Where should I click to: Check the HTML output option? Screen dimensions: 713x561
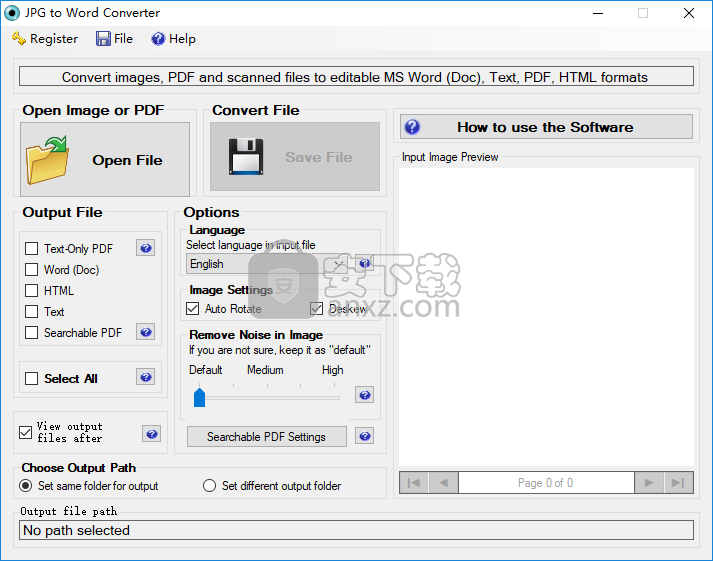tap(31, 291)
